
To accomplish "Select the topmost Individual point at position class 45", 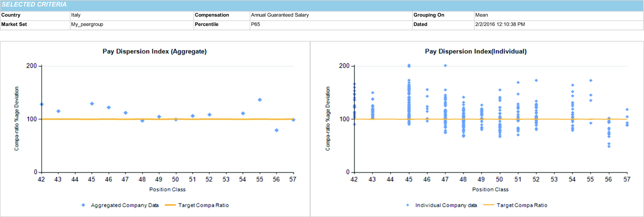I will tap(409, 66).
